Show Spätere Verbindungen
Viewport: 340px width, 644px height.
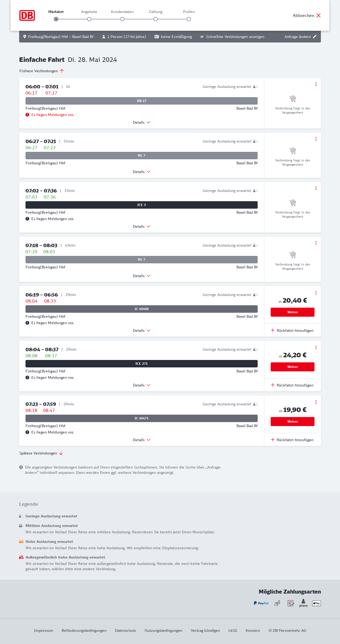pyautogui.click(x=41, y=453)
